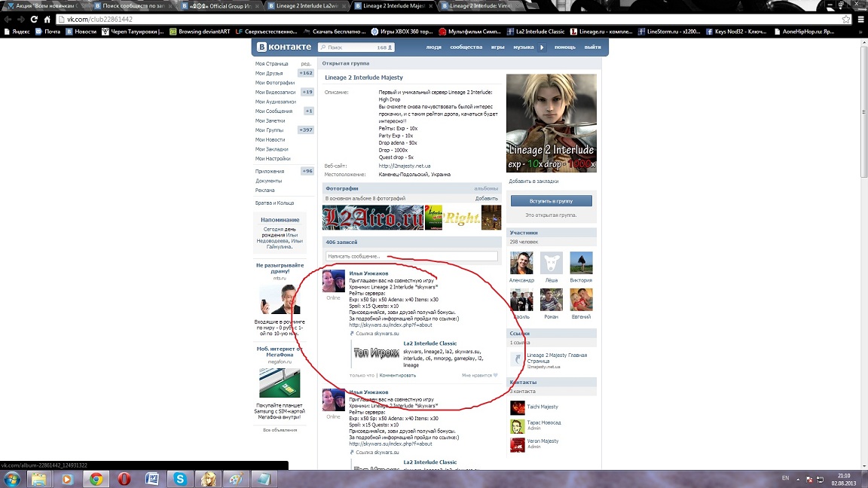Image resolution: width=868 pixels, height=488 pixels.
Task: Open Мои Видеозаписи in sidebar
Action: click(275, 92)
